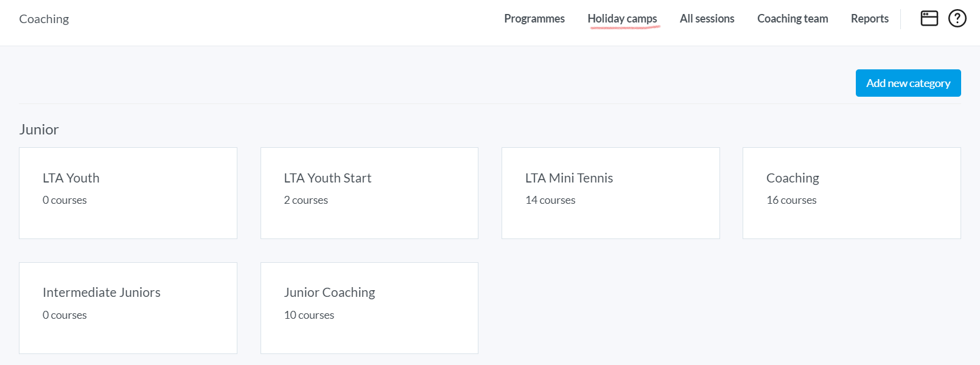Click the "16 courses" count text

(x=791, y=200)
